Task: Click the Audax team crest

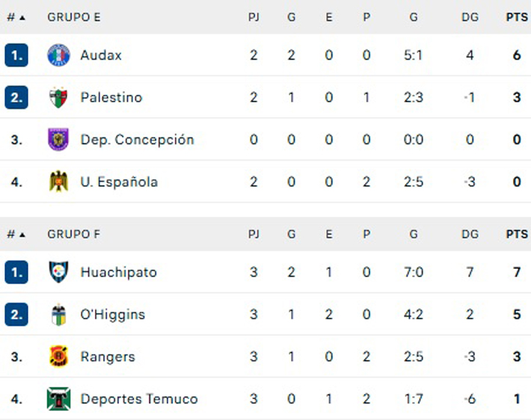Action: [58, 55]
